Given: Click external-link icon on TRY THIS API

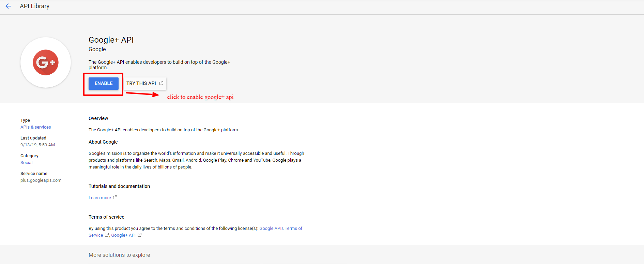Looking at the screenshot, I should point(161,83).
